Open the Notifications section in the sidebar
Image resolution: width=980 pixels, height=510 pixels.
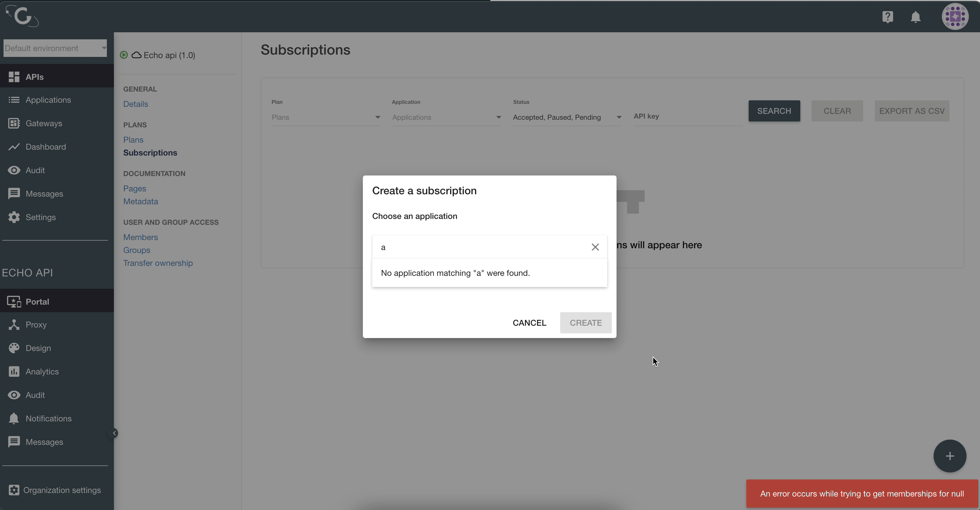pyautogui.click(x=48, y=418)
